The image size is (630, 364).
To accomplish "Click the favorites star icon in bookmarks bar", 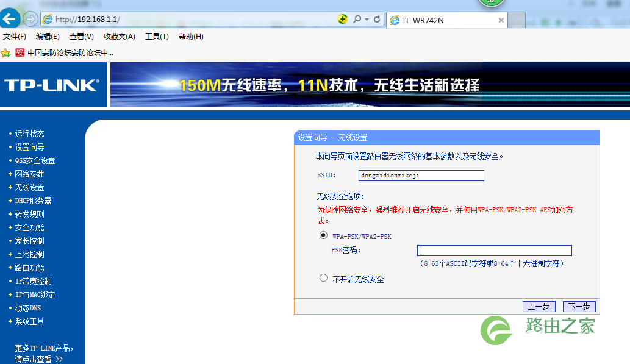I will (x=5, y=52).
